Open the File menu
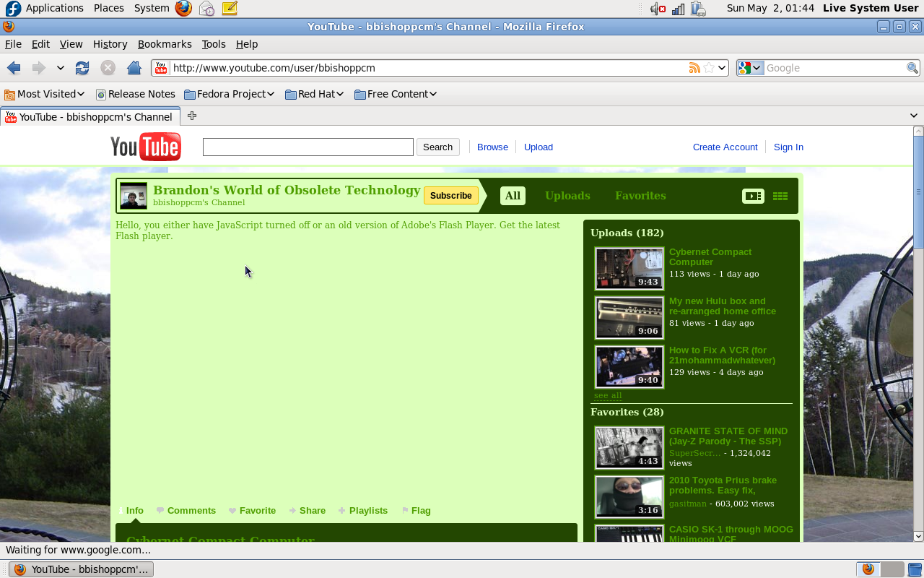 pos(13,44)
